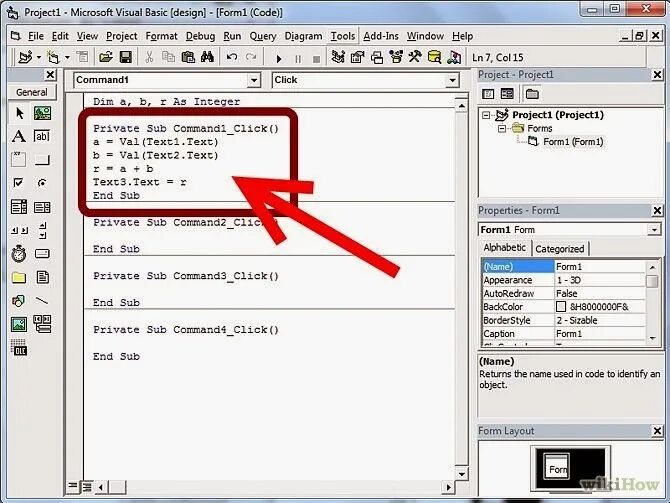
Task: Select the horizontal scrollbar tool
Action: click(x=19, y=230)
